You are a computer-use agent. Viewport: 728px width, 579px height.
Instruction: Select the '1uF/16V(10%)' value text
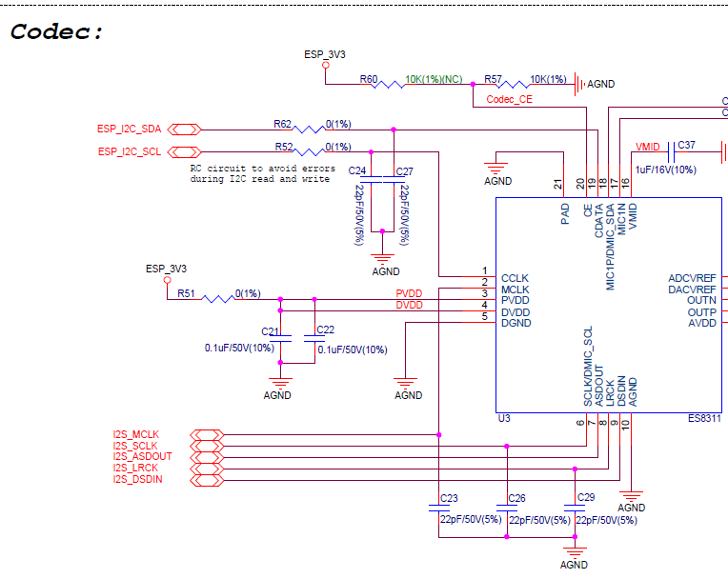click(x=666, y=170)
